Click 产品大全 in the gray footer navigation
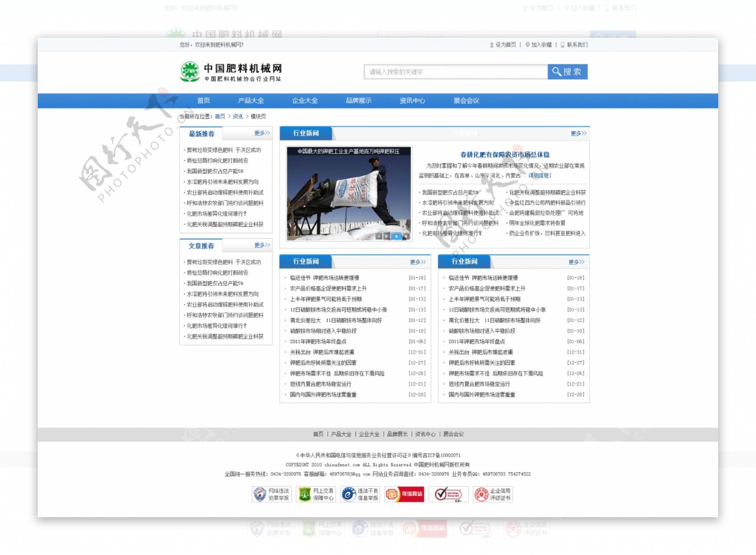 point(341,434)
